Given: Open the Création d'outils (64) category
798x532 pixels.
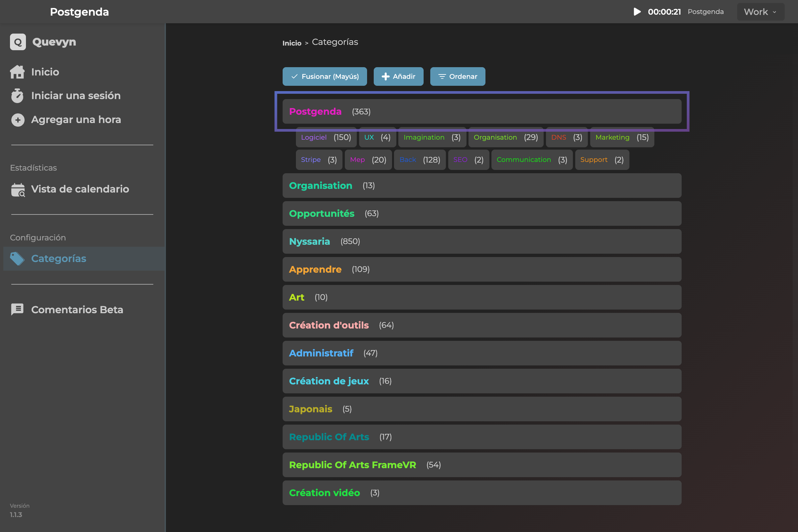Looking at the screenshot, I should (x=482, y=325).
